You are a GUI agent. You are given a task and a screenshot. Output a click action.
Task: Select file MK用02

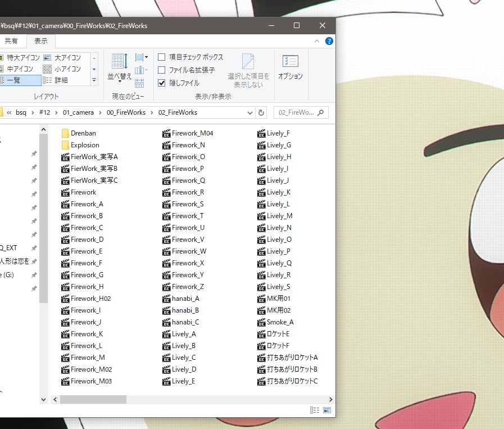[274, 311]
